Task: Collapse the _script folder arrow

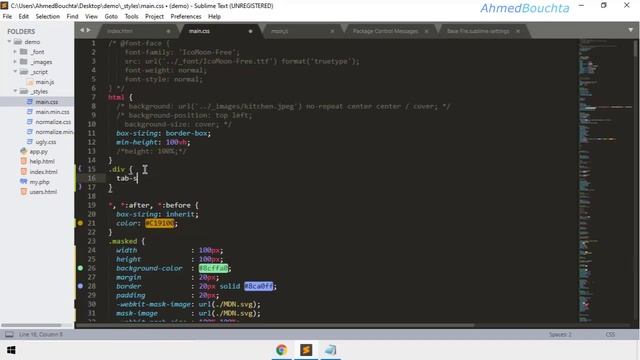Action: (15, 71)
